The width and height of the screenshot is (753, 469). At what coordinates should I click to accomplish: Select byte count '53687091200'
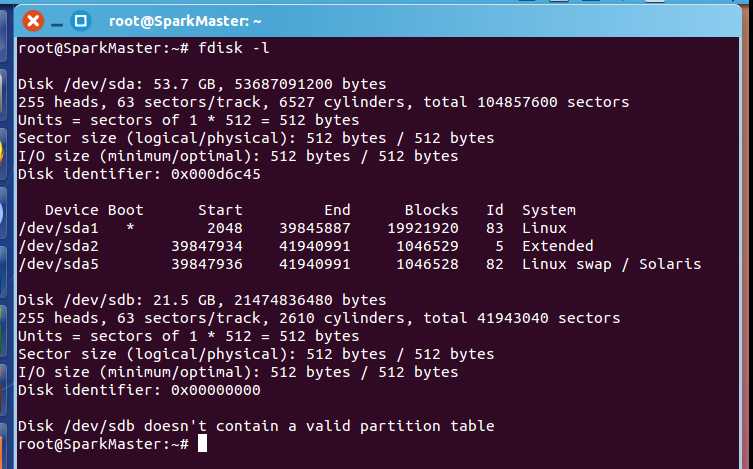point(283,84)
